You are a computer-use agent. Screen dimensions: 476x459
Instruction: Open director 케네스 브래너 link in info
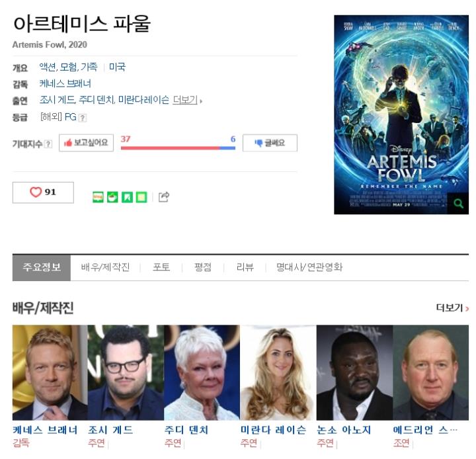(x=65, y=83)
